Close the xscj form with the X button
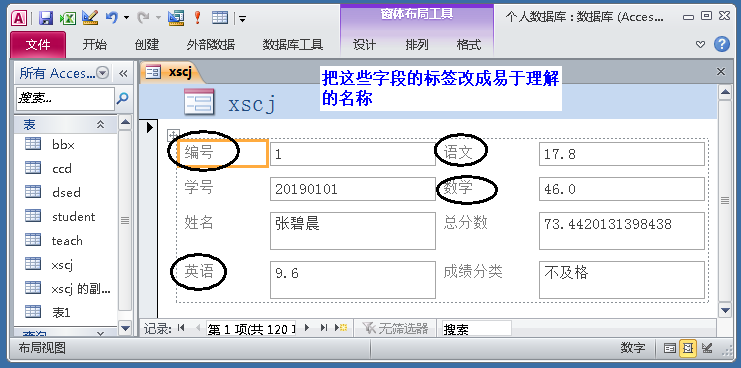The image size is (741, 368). coord(721,72)
